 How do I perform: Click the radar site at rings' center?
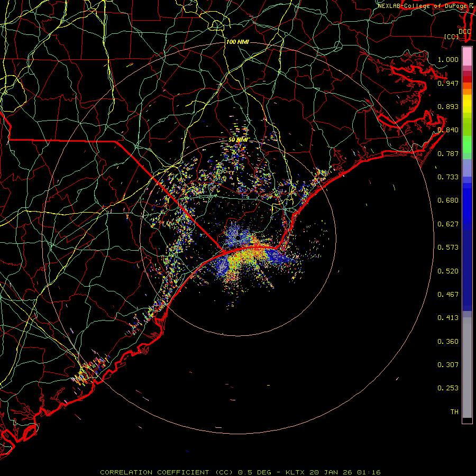point(238,238)
